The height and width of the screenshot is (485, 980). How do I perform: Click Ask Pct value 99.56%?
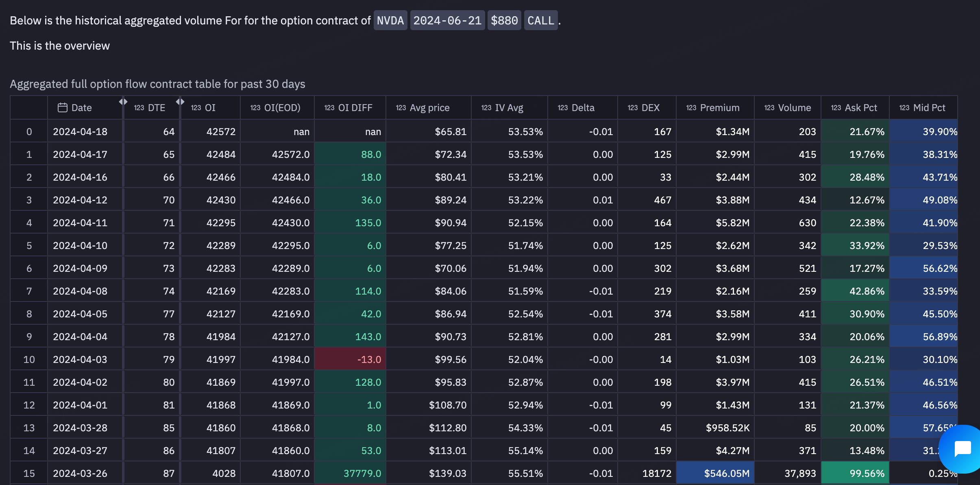click(855, 473)
